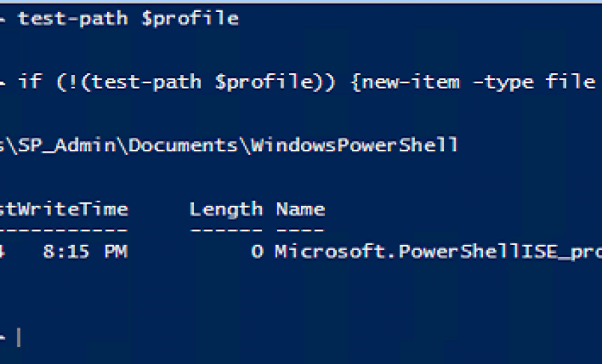
Task: Click the LastWriteTime column header
Action: (x=63, y=209)
